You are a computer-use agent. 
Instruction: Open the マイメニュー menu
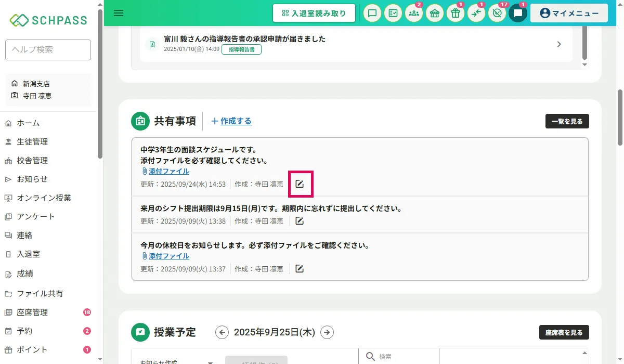tap(569, 14)
